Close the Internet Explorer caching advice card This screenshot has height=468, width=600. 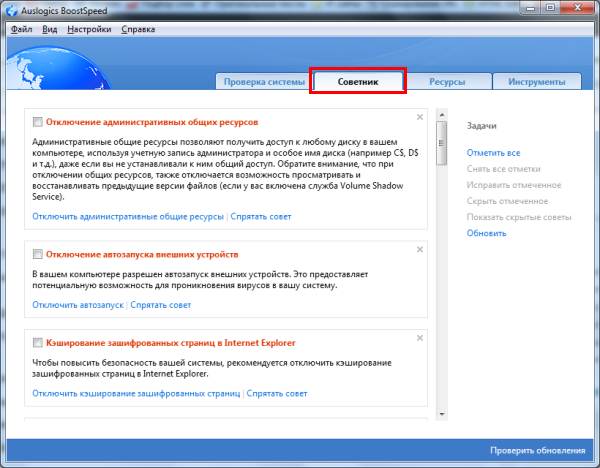click(420, 338)
